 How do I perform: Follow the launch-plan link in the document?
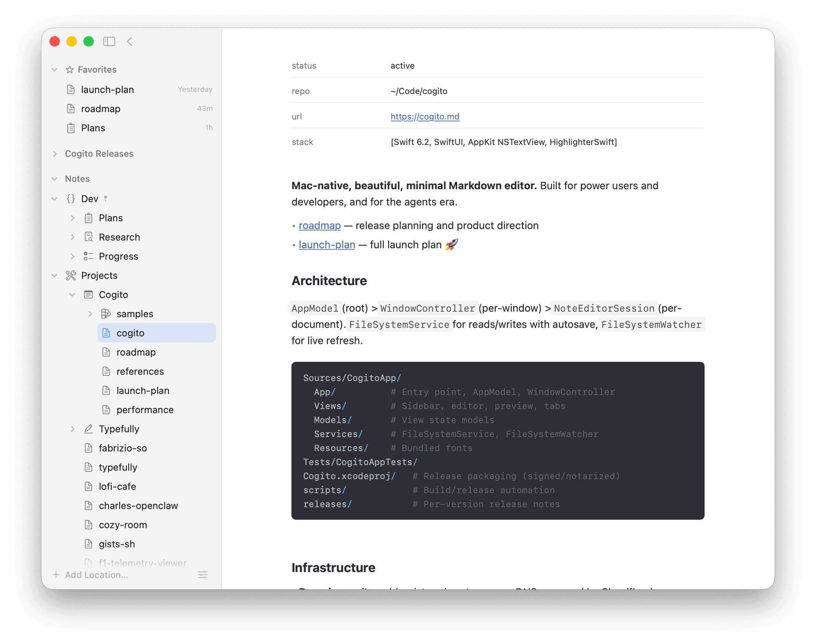(x=327, y=245)
